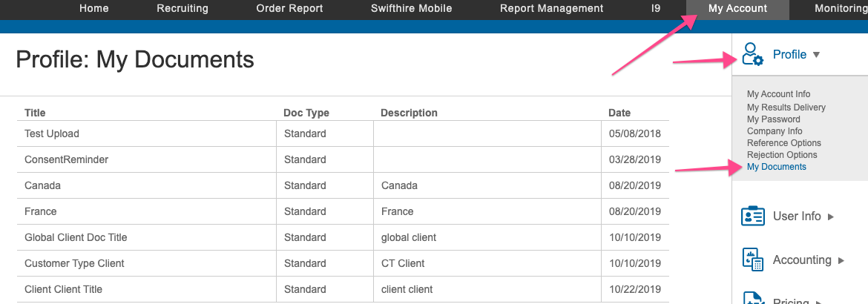Viewport: 868px width, 304px height.
Task: Open My Results Delivery link
Action: 786,107
